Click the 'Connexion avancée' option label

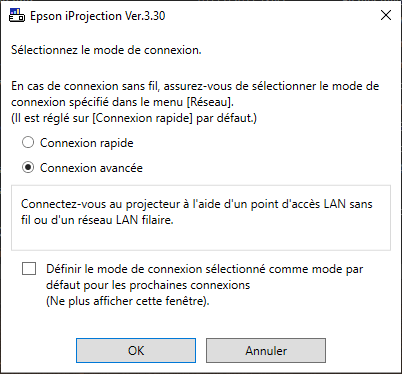pos(91,168)
